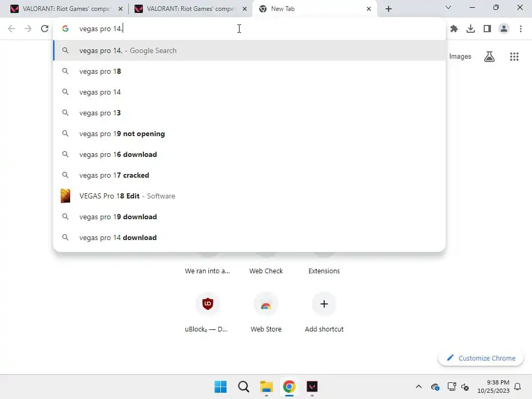Viewport: 532px width, 399px height.
Task: Open the Windows Start menu
Action: [x=220, y=387]
